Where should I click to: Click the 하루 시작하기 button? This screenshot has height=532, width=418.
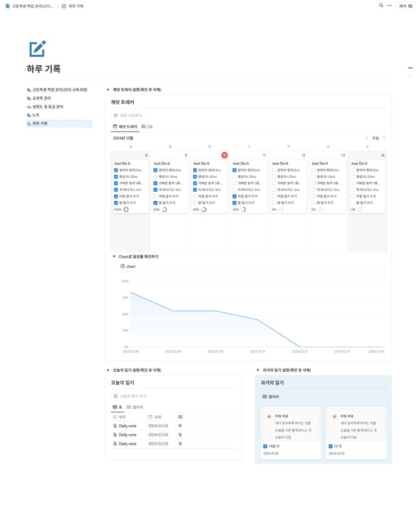(x=128, y=116)
